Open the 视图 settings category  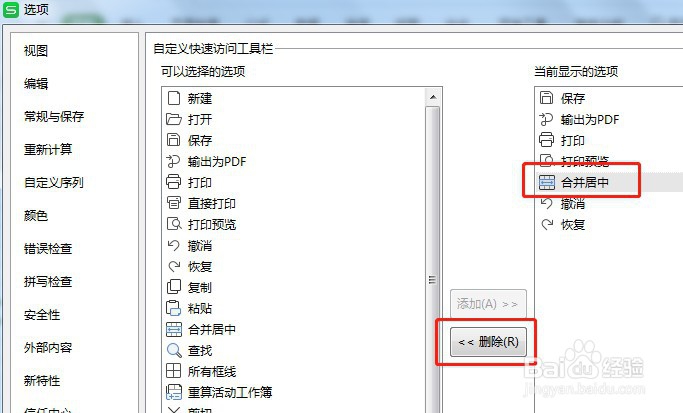tap(36, 51)
